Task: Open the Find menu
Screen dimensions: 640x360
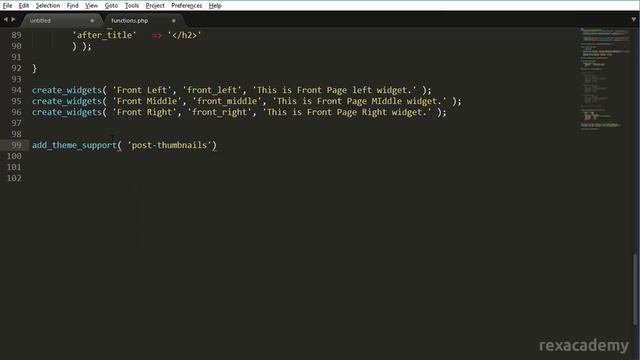Action: (x=72, y=6)
